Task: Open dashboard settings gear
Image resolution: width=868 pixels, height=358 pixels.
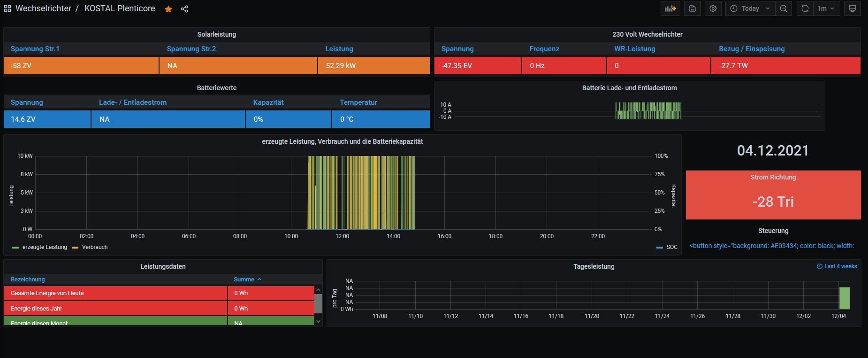Action: point(713,8)
